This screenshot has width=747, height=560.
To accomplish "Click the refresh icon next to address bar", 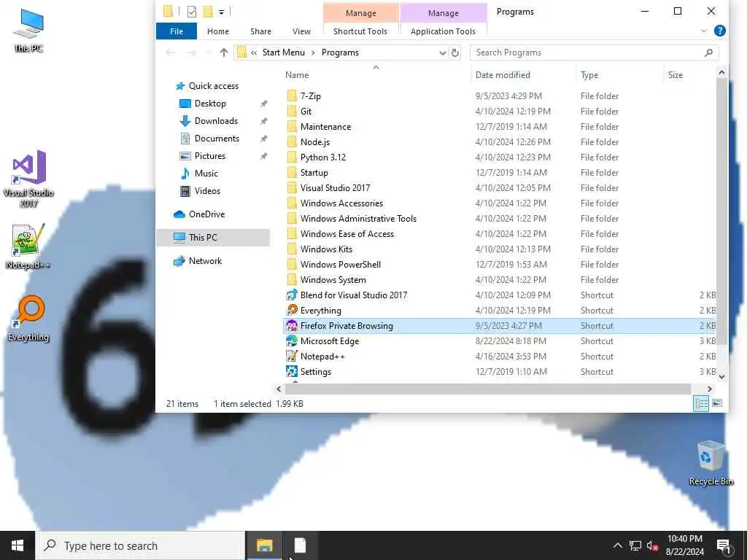I will coord(455,52).
